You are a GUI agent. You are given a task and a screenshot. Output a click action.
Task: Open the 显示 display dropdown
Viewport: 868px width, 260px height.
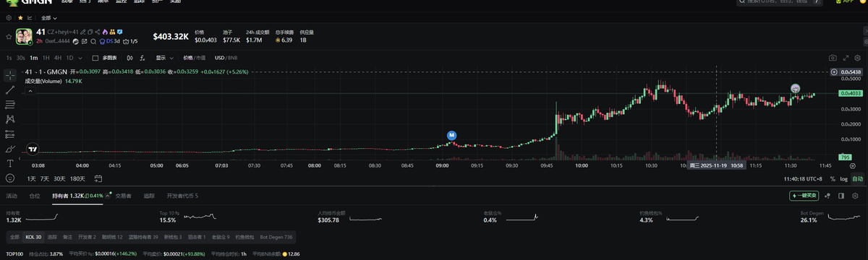(164, 58)
